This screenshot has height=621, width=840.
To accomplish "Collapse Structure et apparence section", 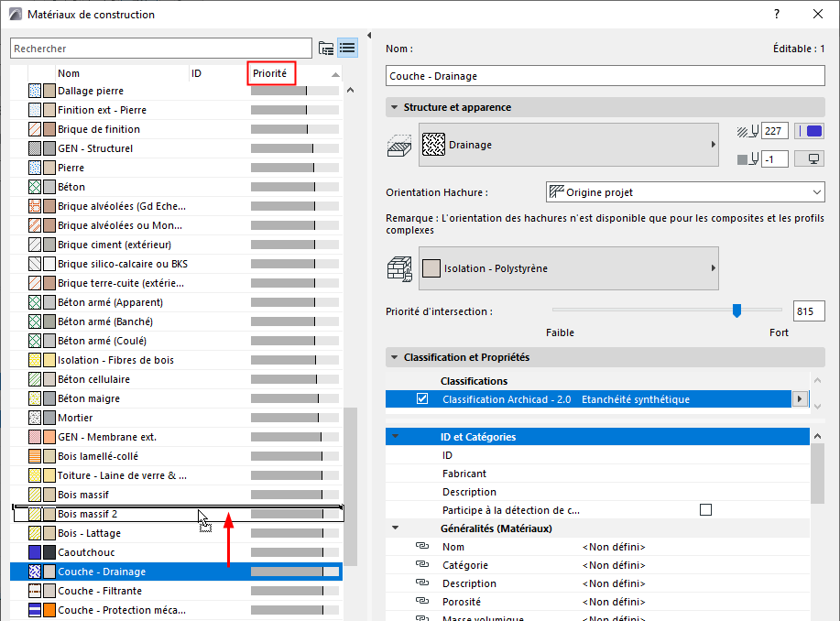I will point(394,107).
